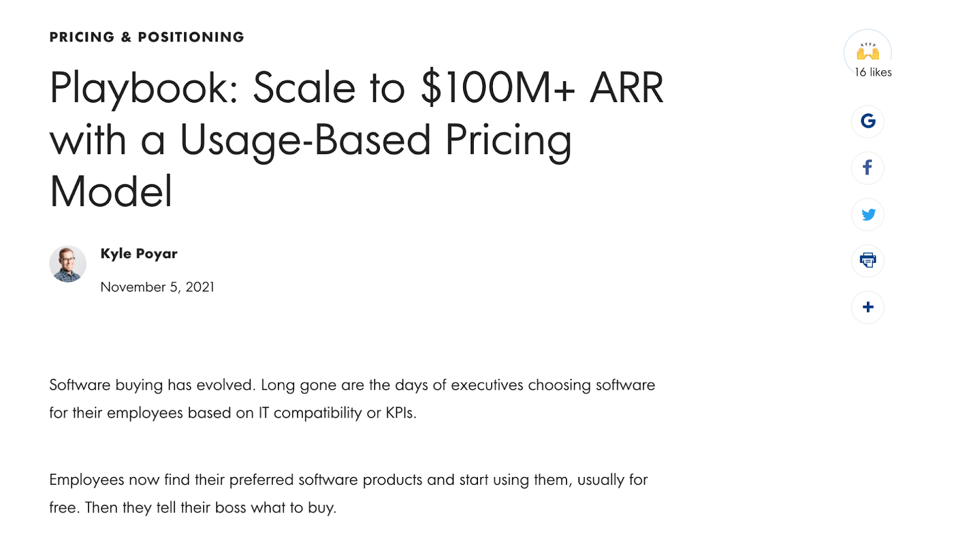Open more sharing options plus icon

(868, 307)
